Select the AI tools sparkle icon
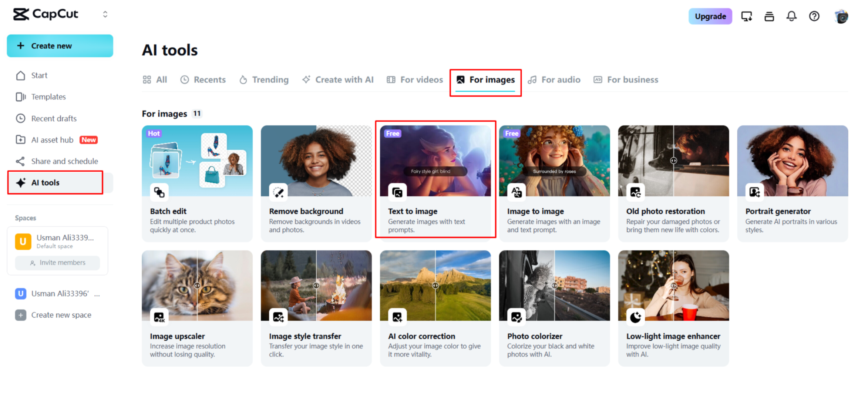This screenshot has height=405, width=868. point(20,182)
